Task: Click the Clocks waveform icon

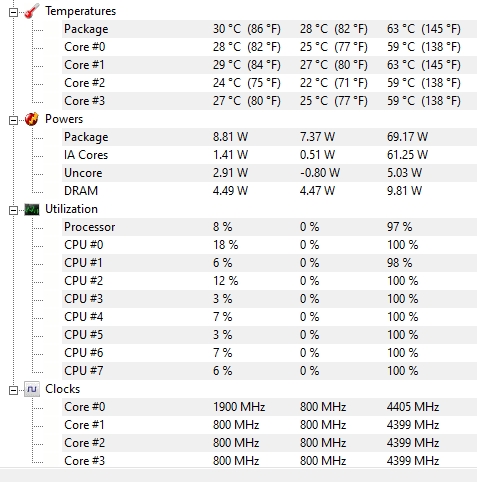Action: [32, 389]
